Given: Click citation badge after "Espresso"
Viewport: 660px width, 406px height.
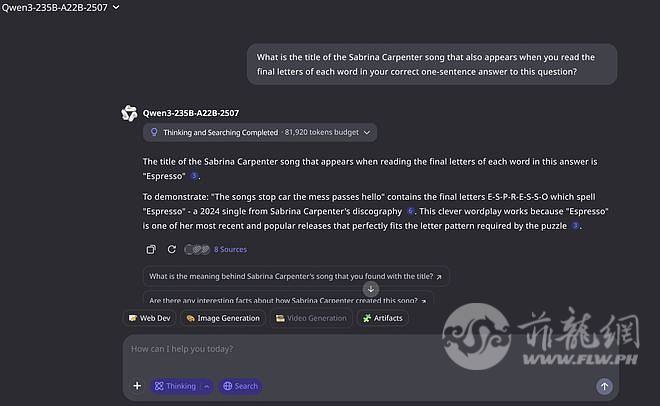Looking at the screenshot, I should [x=194, y=176].
